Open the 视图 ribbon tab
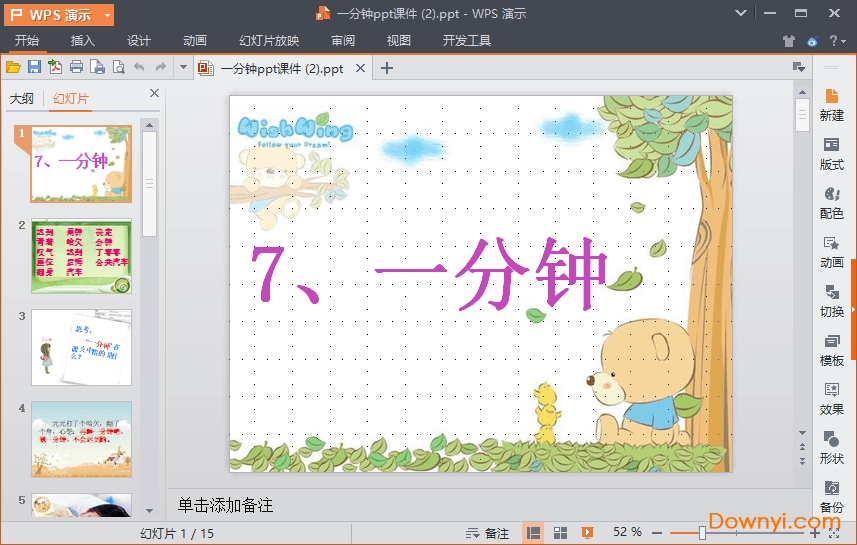Image resolution: width=857 pixels, height=545 pixels. click(x=398, y=40)
